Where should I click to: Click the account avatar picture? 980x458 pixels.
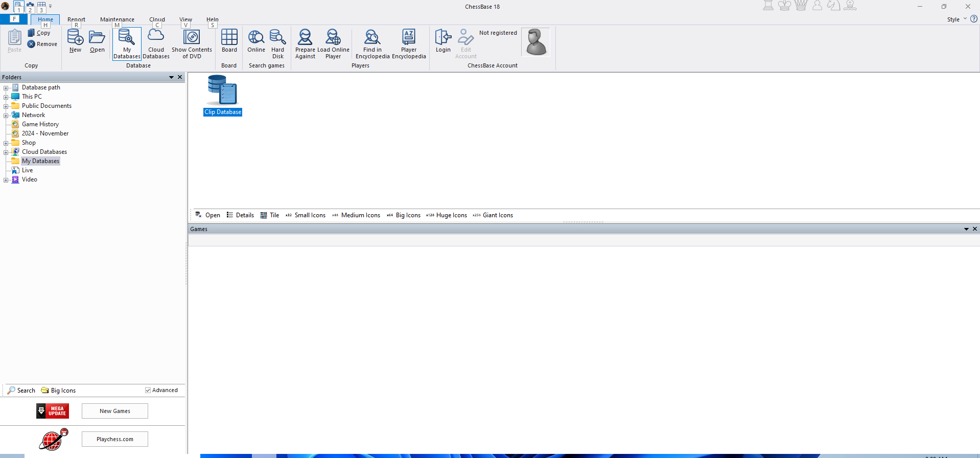tap(536, 42)
